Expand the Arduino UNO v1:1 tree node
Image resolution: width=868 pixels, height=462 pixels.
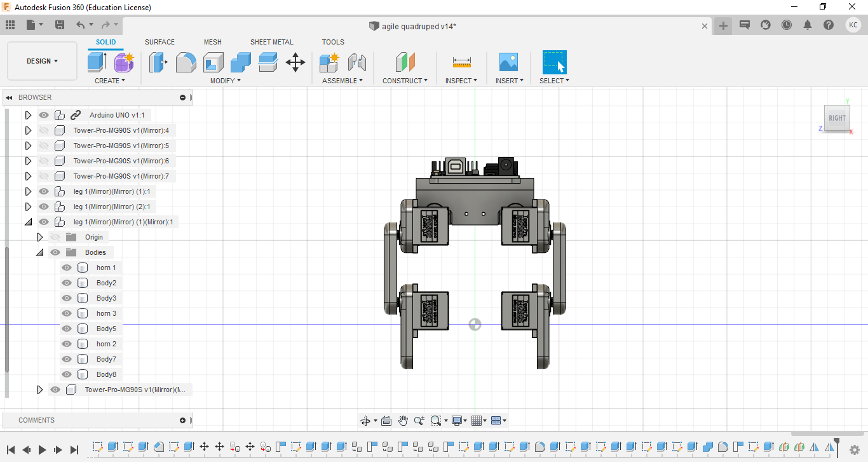(x=28, y=115)
